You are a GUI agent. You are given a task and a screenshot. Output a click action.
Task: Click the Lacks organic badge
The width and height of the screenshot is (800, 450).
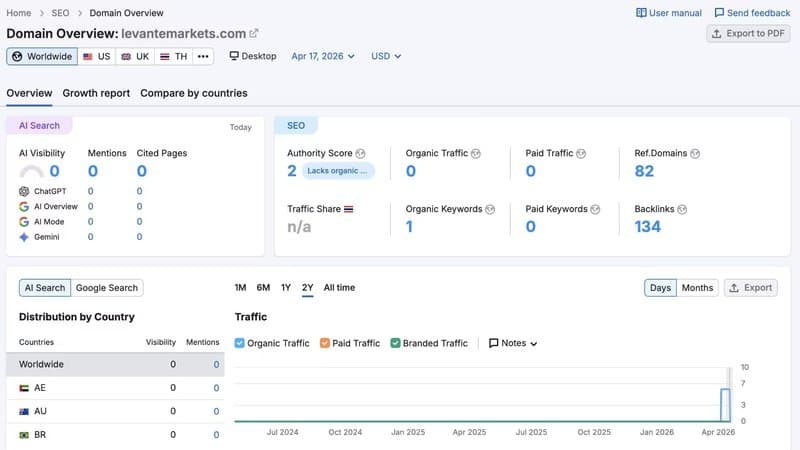coord(338,171)
